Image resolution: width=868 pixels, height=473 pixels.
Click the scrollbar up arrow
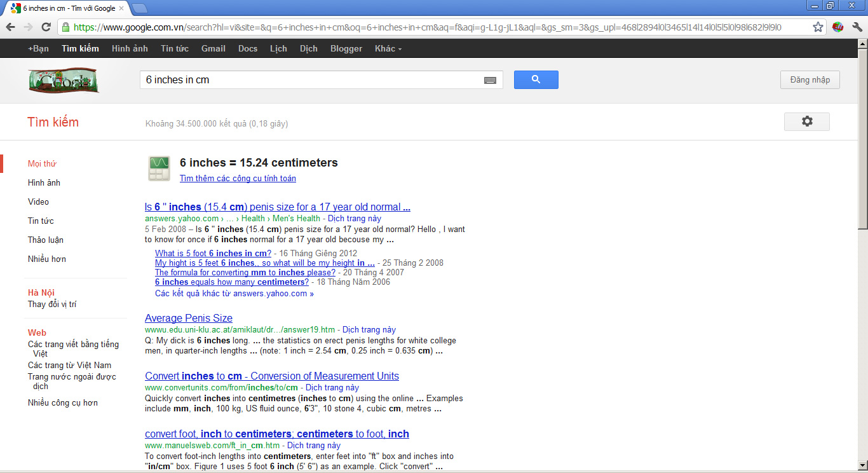[862, 43]
